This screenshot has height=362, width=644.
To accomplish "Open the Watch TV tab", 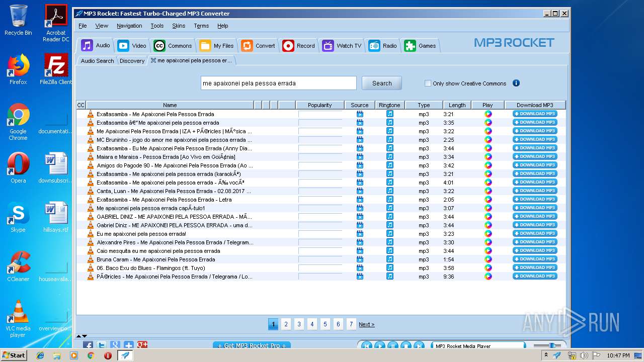I will point(342,46).
